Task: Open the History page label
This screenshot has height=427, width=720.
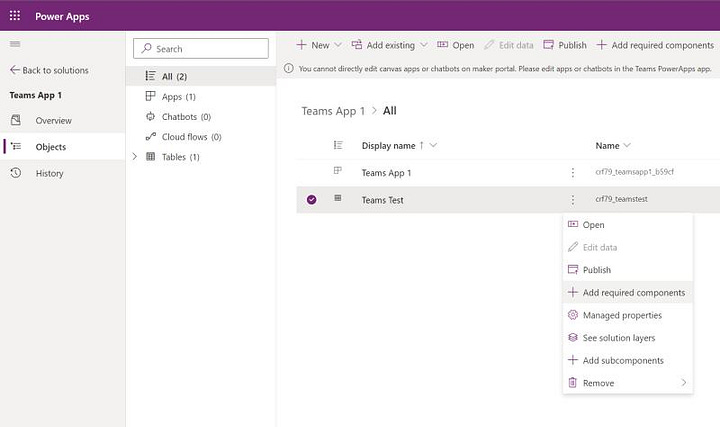Action: pyautogui.click(x=50, y=173)
